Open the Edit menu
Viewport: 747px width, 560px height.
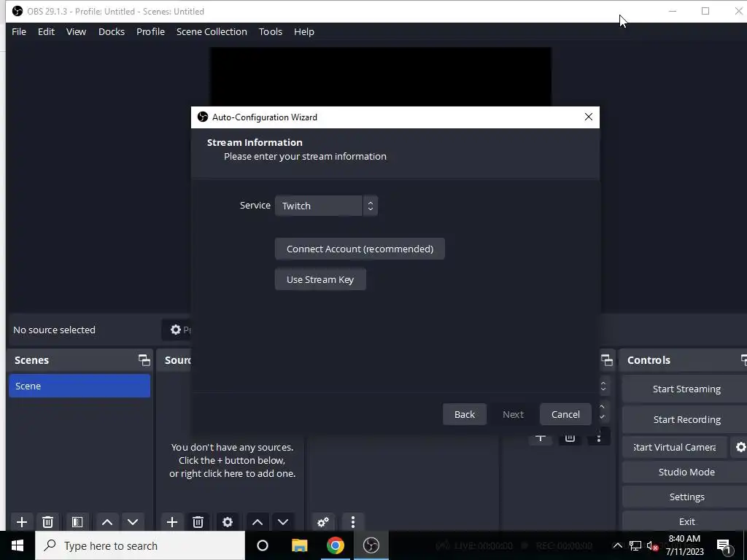[x=46, y=32]
